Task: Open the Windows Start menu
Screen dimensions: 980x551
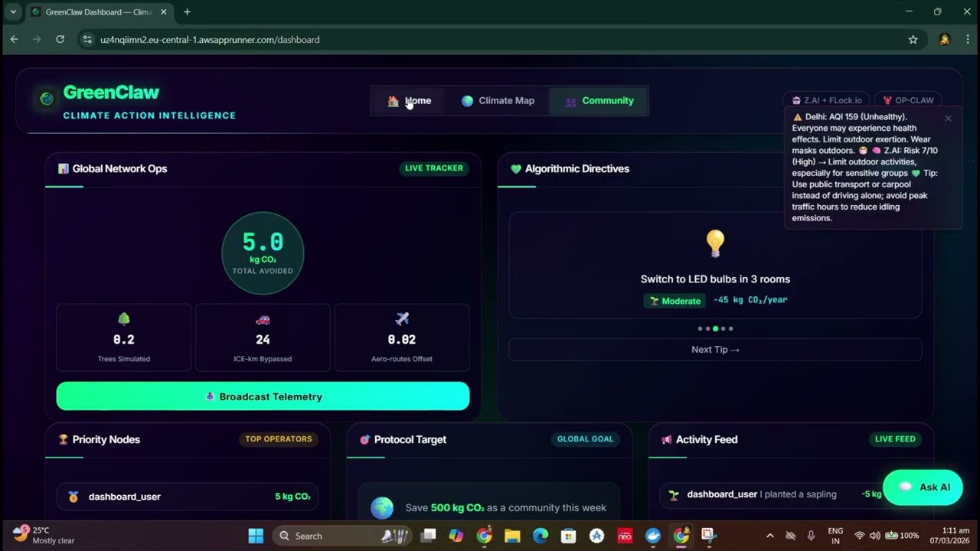Action: [256, 536]
